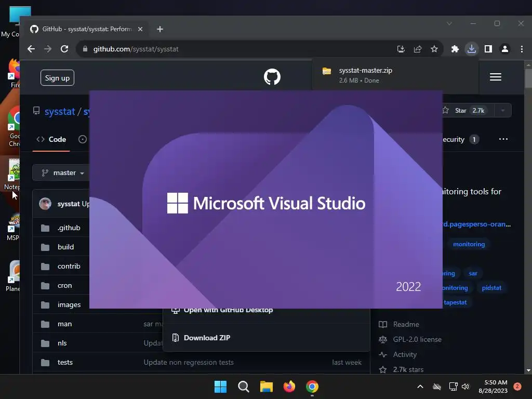This screenshot has height=399, width=532.
Task: Open the .github folder
Action: tap(69, 228)
